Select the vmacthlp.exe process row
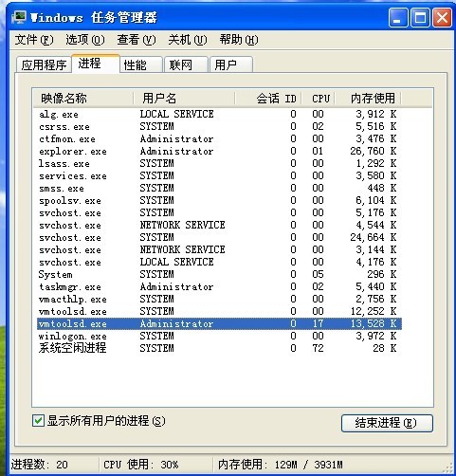 (219, 299)
